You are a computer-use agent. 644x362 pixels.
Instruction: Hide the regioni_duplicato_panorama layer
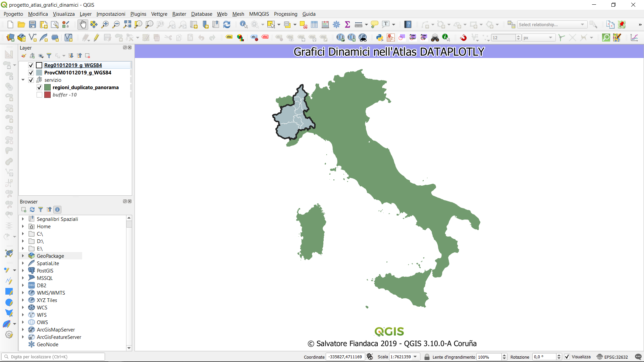pyautogui.click(x=39, y=87)
